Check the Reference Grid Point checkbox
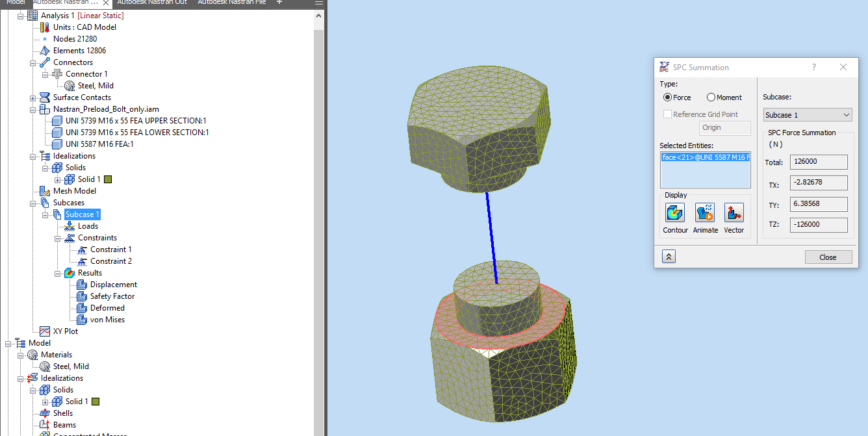Image resolution: width=868 pixels, height=436 pixels. pyautogui.click(x=667, y=114)
